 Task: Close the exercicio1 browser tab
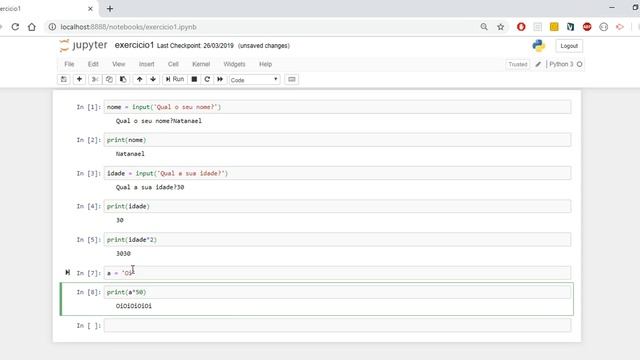[x=90, y=9]
